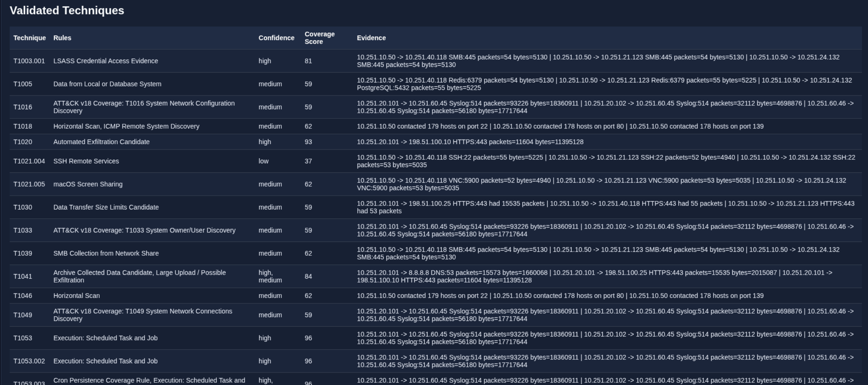Select technique cell T1020

click(x=23, y=142)
